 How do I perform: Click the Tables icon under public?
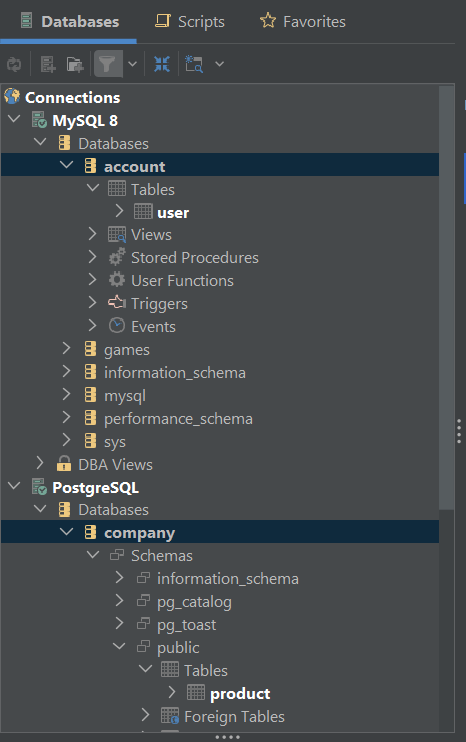(x=170, y=669)
